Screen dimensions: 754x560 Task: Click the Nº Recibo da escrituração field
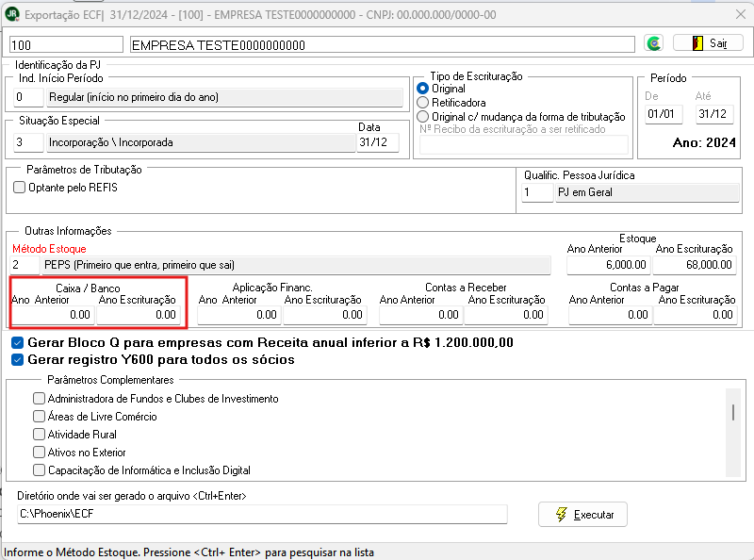[x=524, y=145]
